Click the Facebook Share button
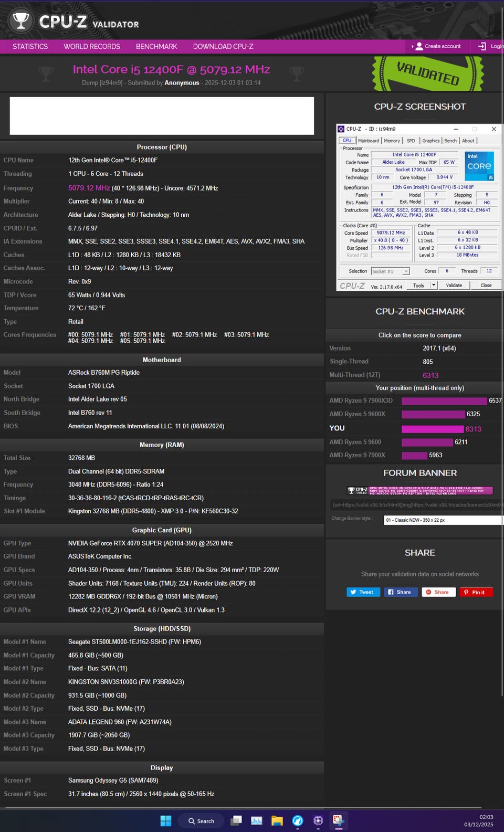The height and width of the screenshot is (832, 504). 401,592
